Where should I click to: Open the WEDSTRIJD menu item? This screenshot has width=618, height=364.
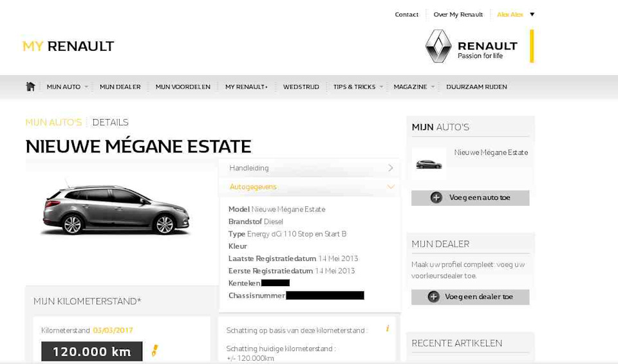tap(301, 87)
